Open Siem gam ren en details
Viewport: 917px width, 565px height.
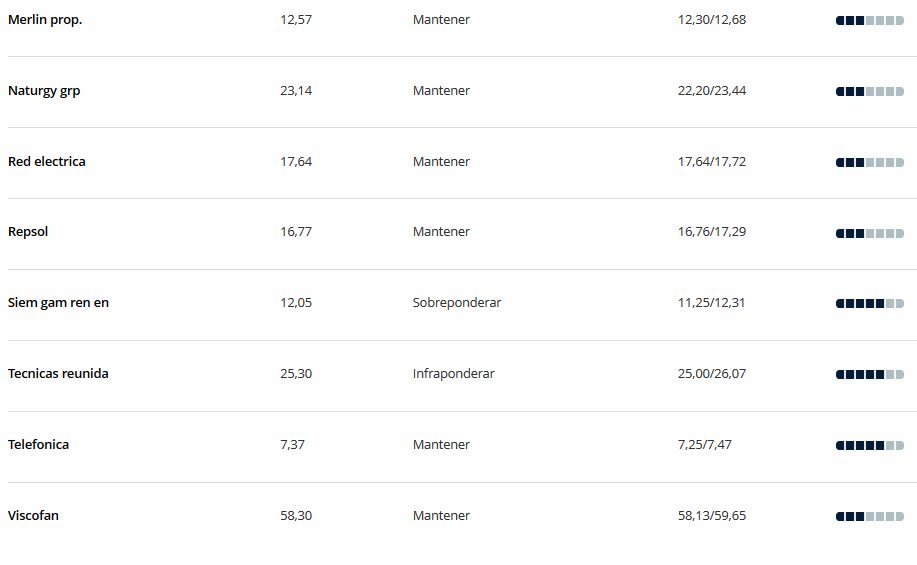click(58, 303)
